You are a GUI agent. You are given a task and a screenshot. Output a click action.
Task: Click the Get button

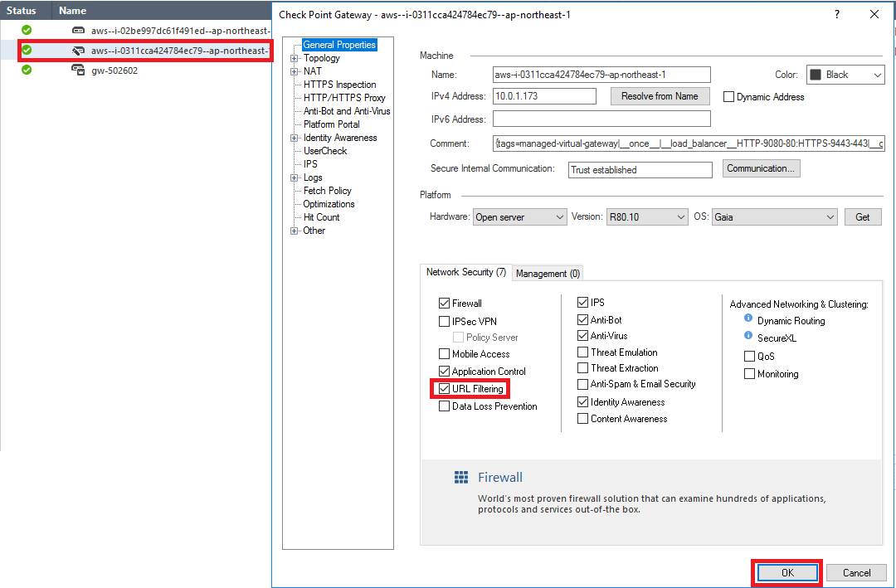pyautogui.click(x=863, y=217)
